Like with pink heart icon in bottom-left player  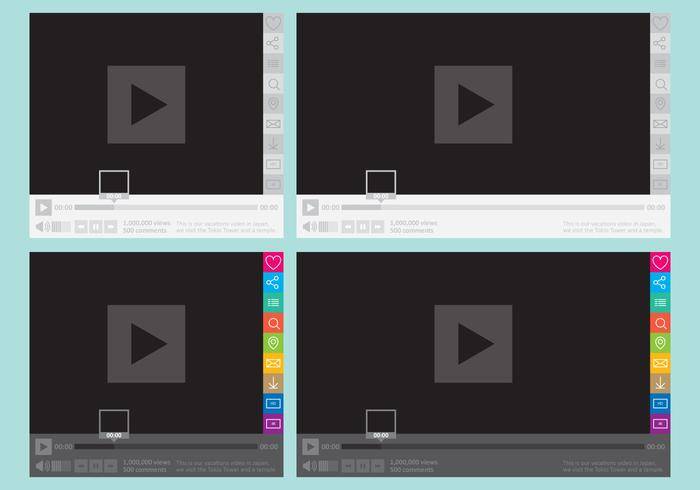[x=273, y=262]
